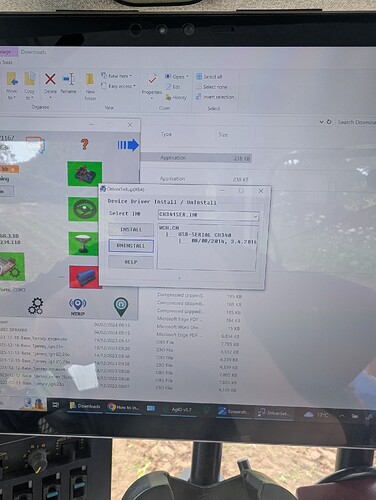Click Select all in the ribbon

[209, 77]
